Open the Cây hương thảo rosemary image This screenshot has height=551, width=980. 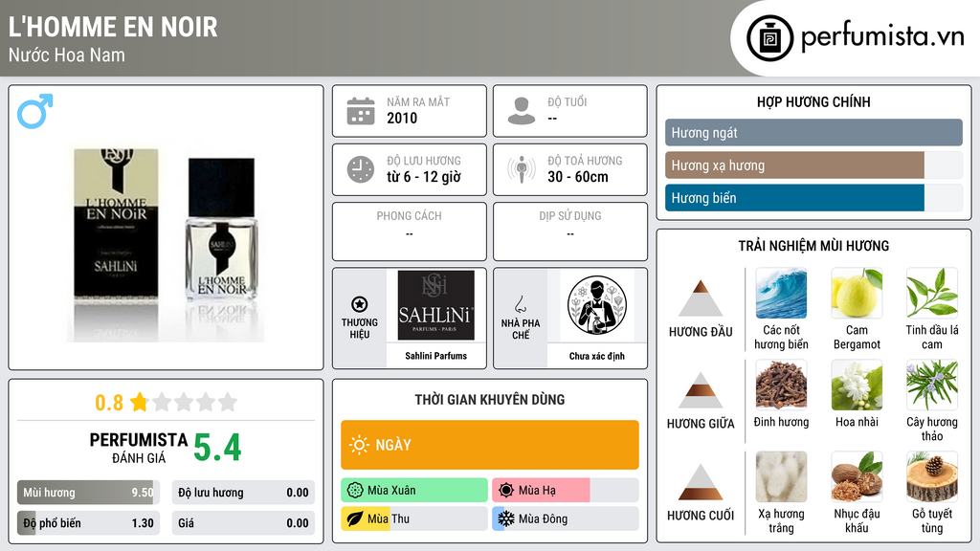(x=932, y=385)
